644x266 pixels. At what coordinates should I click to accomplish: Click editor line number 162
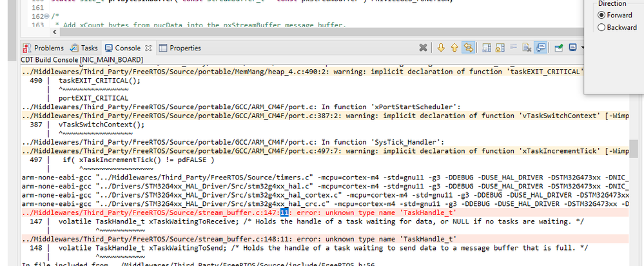pyautogui.click(x=37, y=16)
